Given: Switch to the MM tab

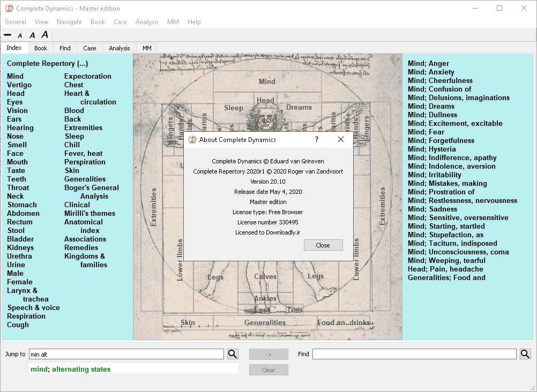Looking at the screenshot, I should point(147,48).
